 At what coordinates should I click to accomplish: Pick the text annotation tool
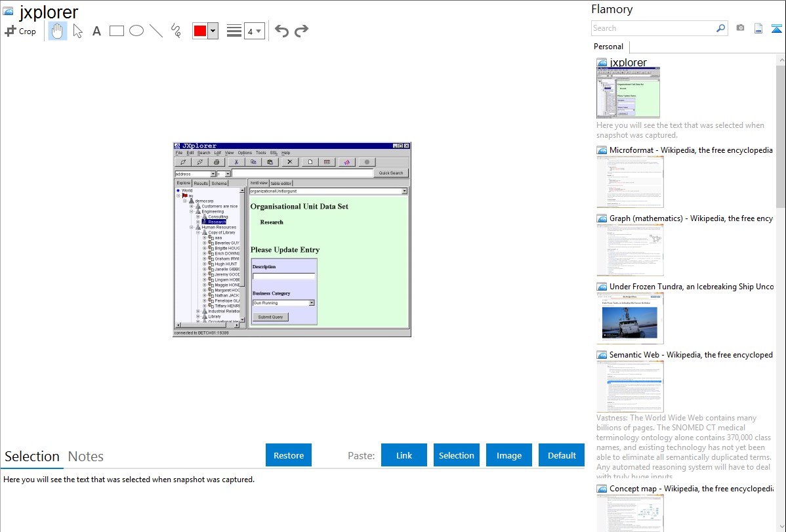coord(96,31)
